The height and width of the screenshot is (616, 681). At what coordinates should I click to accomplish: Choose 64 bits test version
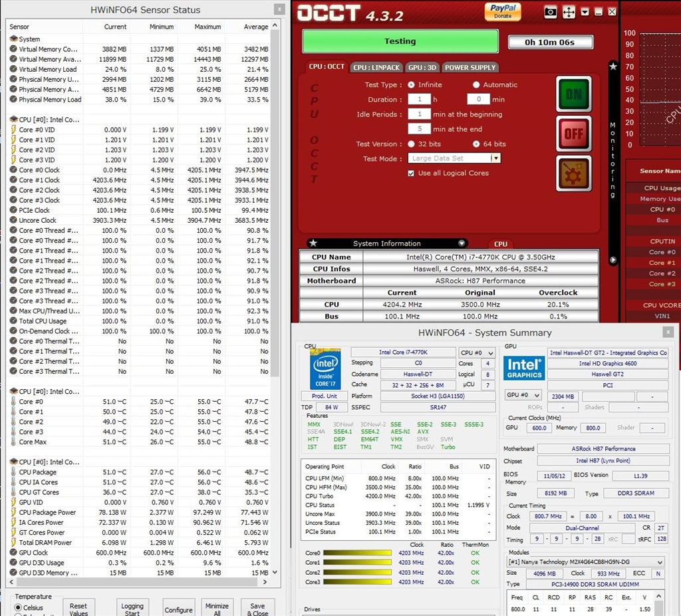point(476,144)
